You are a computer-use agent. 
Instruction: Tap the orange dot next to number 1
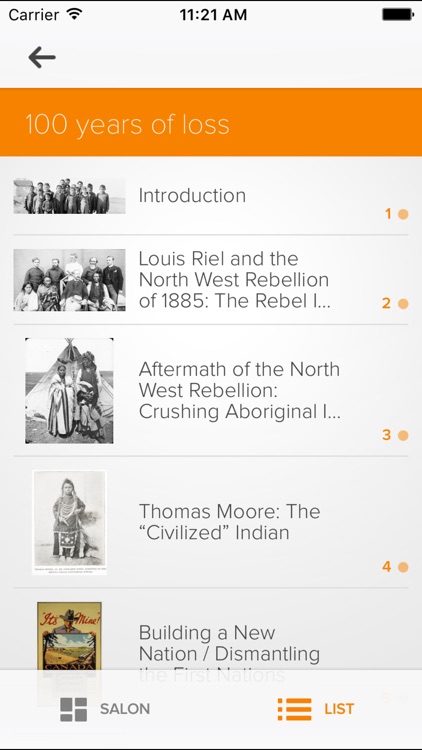coord(403,214)
